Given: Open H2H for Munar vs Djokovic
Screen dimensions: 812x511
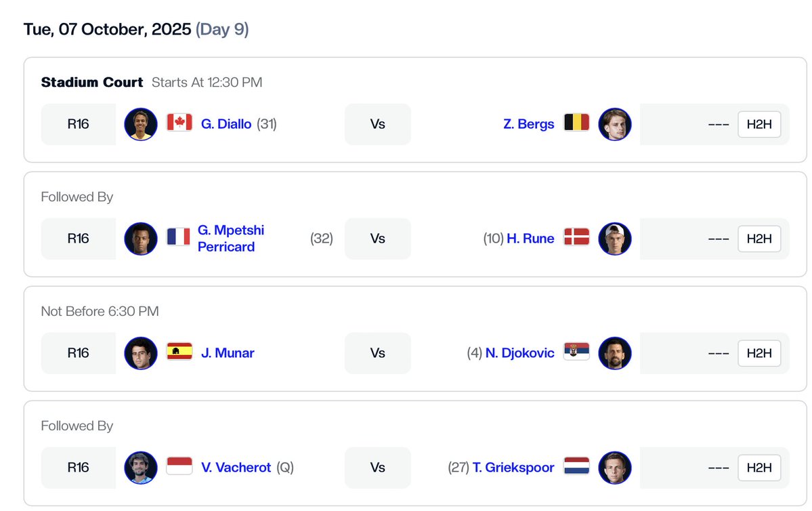Looking at the screenshot, I should 759,353.
